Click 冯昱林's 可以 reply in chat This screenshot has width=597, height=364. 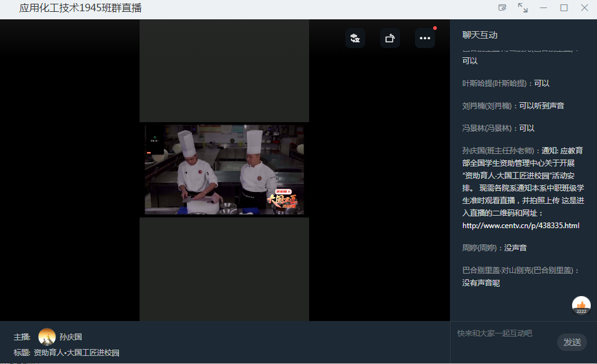[x=499, y=127]
